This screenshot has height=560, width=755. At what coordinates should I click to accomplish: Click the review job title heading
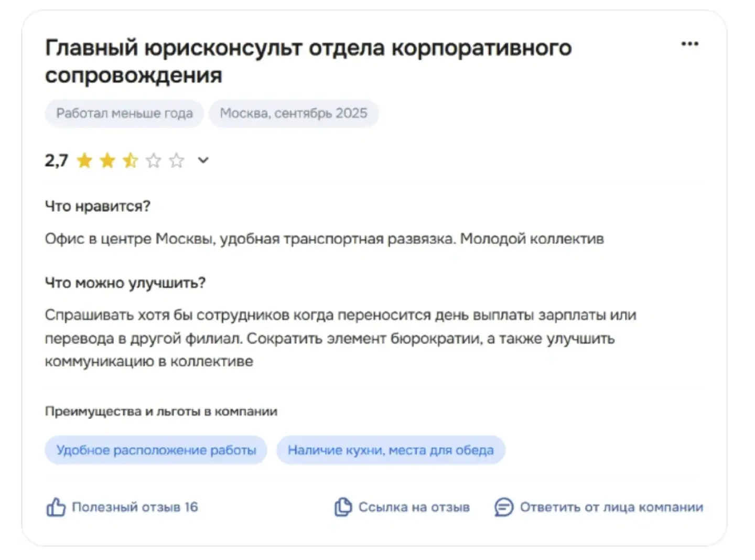tap(308, 61)
